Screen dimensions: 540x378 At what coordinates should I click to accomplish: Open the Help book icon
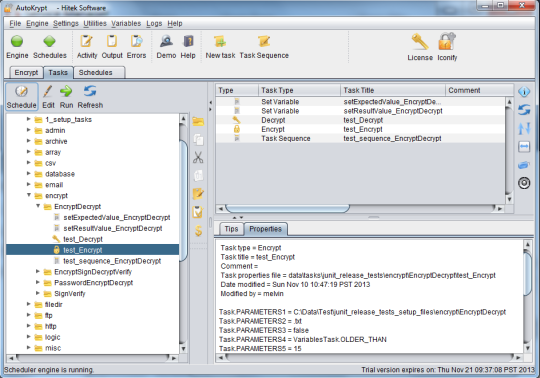[188, 41]
